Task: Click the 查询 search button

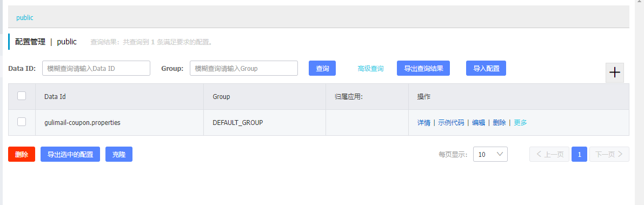Action: pyautogui.click(x=322, y=68)
